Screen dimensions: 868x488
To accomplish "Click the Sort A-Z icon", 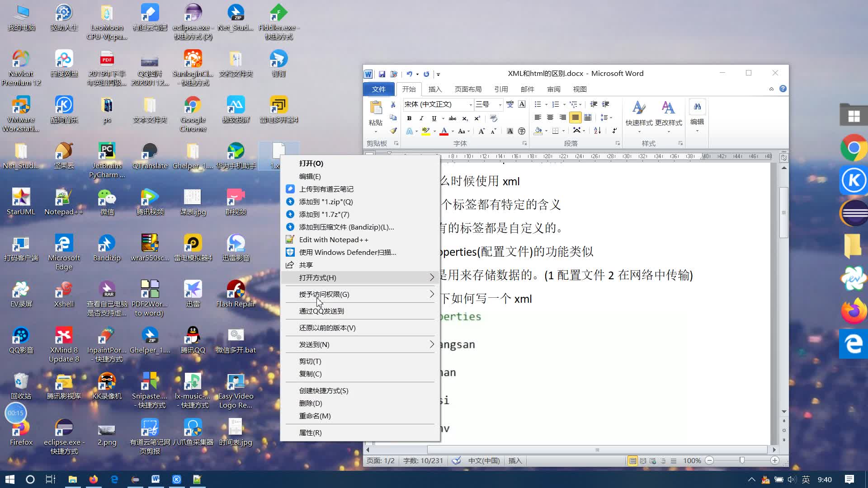I will 597,131.
